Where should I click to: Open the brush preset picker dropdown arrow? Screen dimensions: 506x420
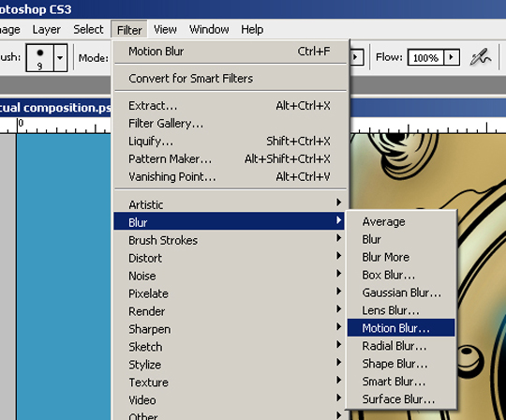(x=60, y=58)
